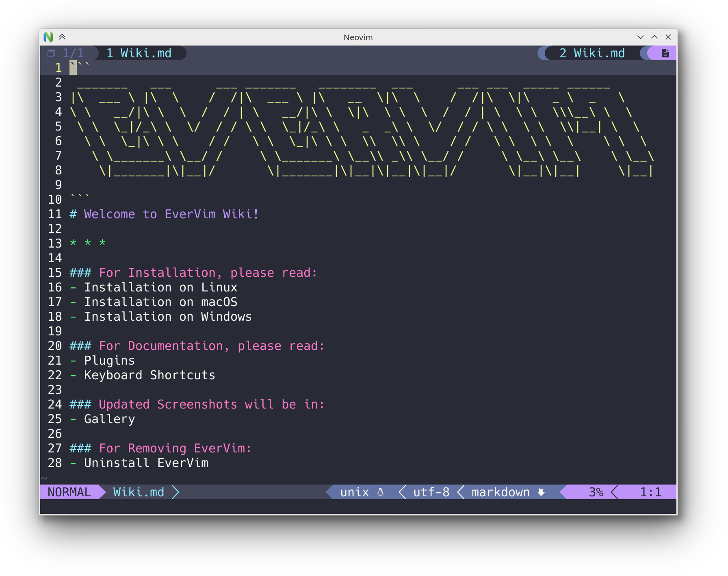Click the 'utf-8' encoding indicator

[x=431, y=492]
